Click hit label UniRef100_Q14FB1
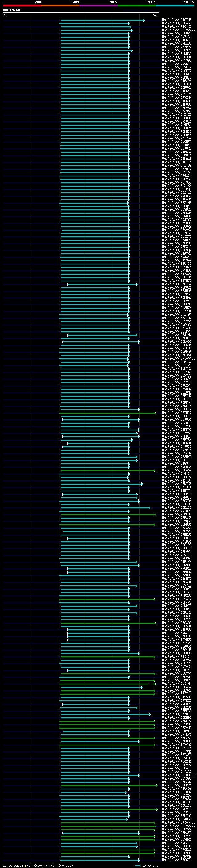This screenshot has width=197, height=868. click(x=177, y=125)
